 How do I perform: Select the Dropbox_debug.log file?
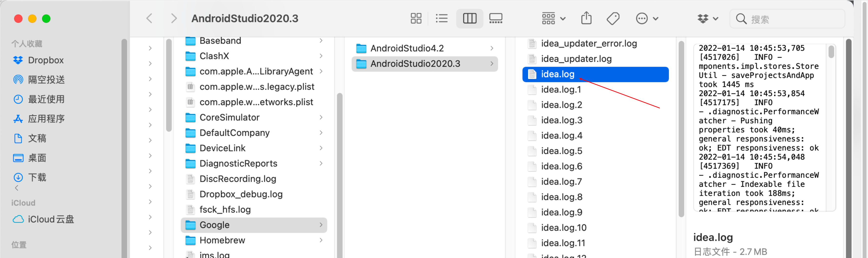(x=254, y=194)
